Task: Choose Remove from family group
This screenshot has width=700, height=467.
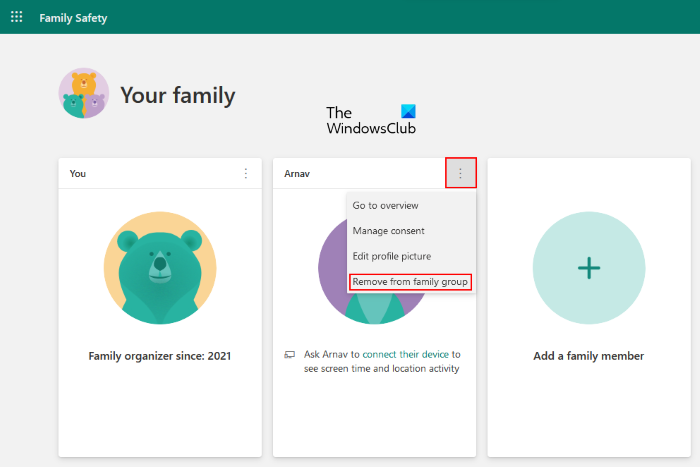Action: coord(410,282)
